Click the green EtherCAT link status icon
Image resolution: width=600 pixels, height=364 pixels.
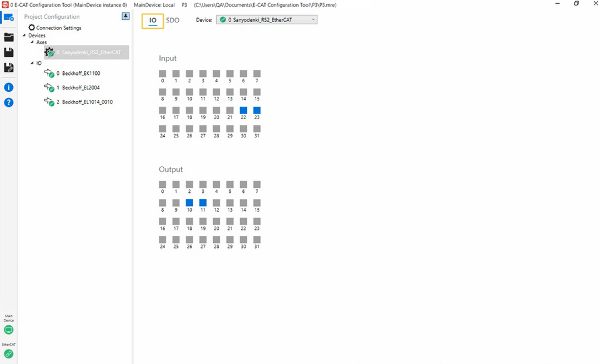[x=9, y=354]
